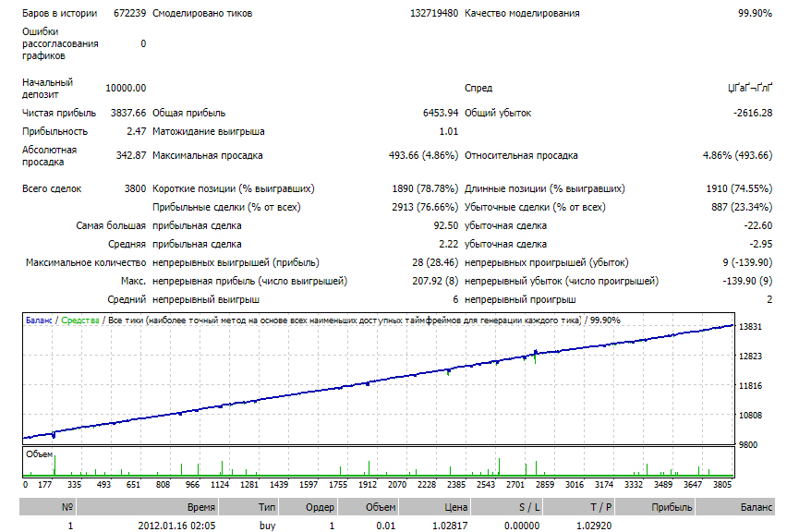Select the time cell 2012.01.16 02:05
The image size is (787, 532).
point(176,526)
